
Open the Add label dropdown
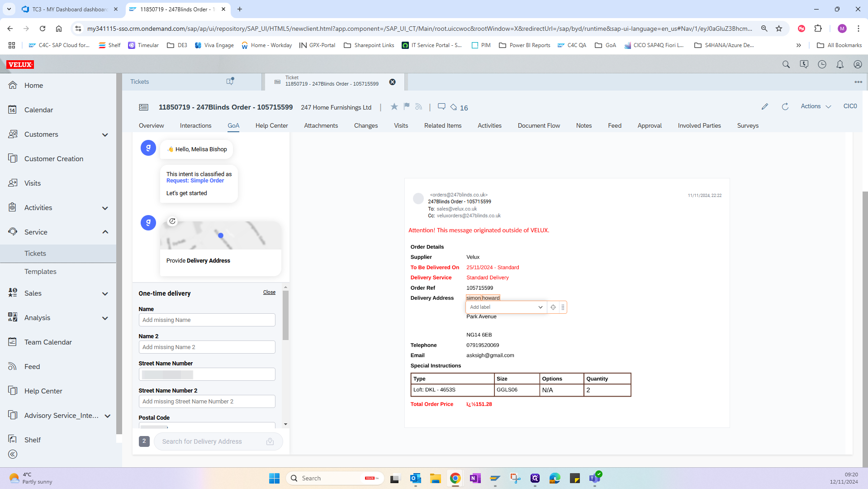540,307
